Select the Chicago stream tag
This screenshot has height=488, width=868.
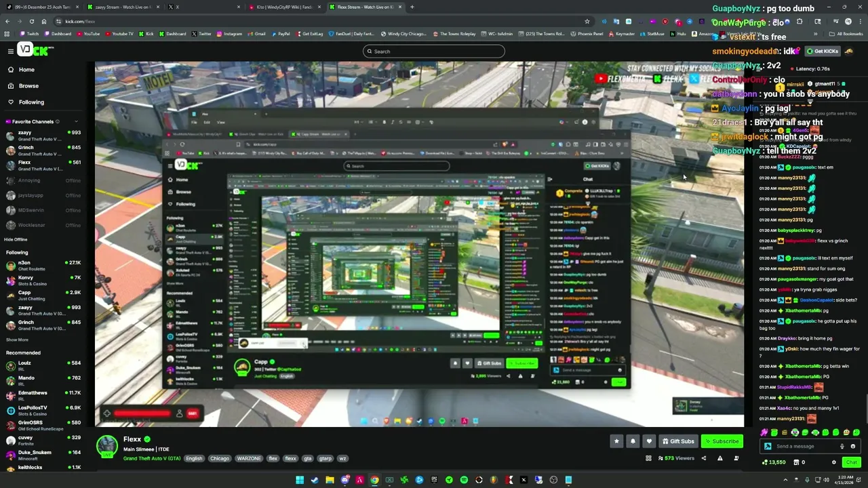(220, 459)
